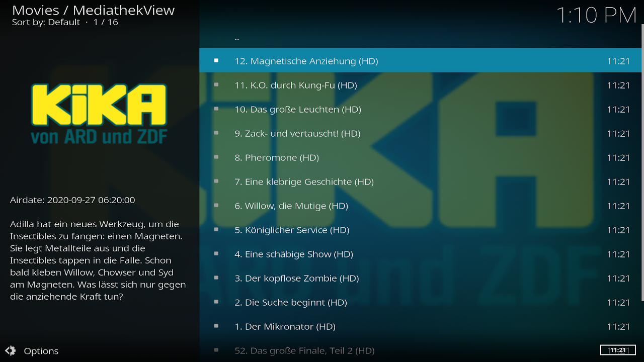
Task: Choose 6. Willow, die Mutige
Action: click(291, 206)
